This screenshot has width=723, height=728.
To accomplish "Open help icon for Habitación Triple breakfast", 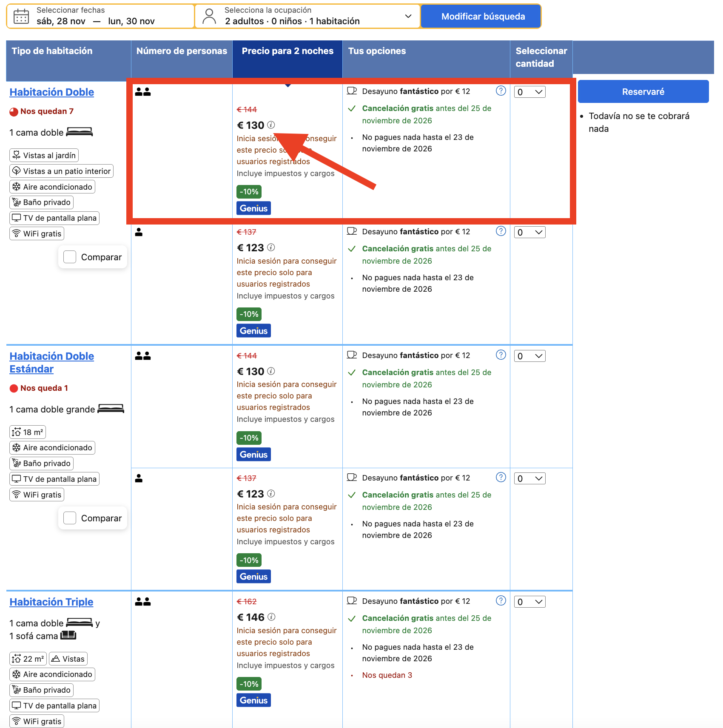I will [x=501, y=601].
